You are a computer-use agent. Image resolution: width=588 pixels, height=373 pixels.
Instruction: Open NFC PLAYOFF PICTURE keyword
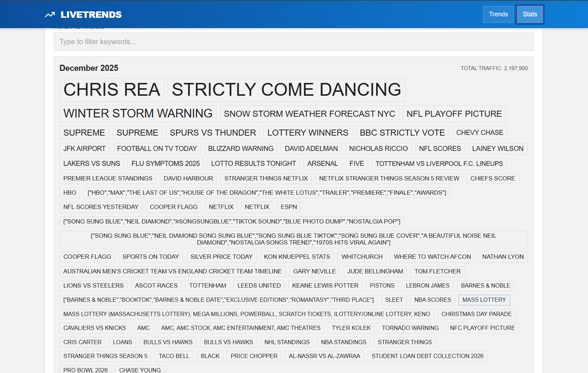click(482, 328)
